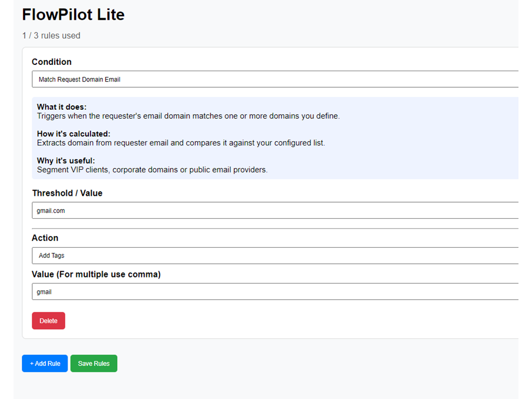The image size is (532, 399).
Task: Click the FlowPilot Lite heading
Action: click(x=73, y=15)
